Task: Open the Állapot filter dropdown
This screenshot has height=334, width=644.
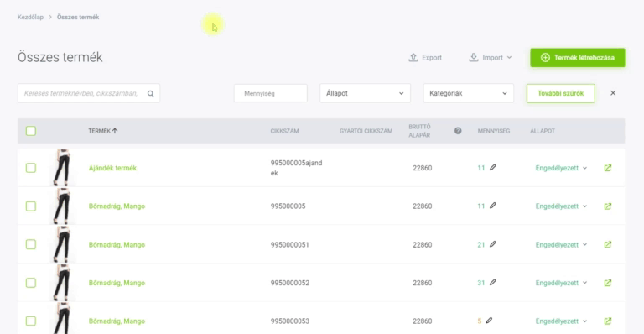Action: (365, 93)
